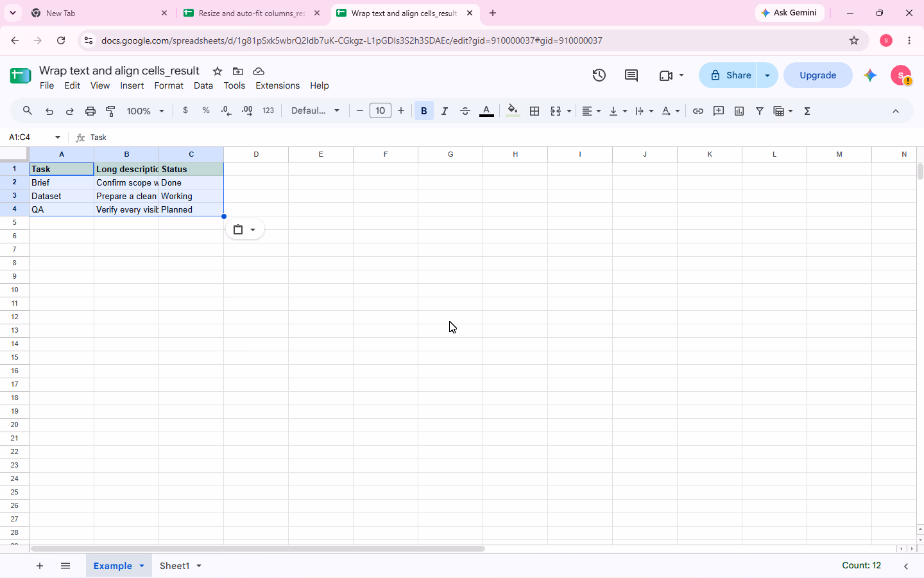Open the zoom 100% dropdown
Image resolution: width=924 pixels, height=578 pixels.
pyautogui.click(x=146, y=111)
